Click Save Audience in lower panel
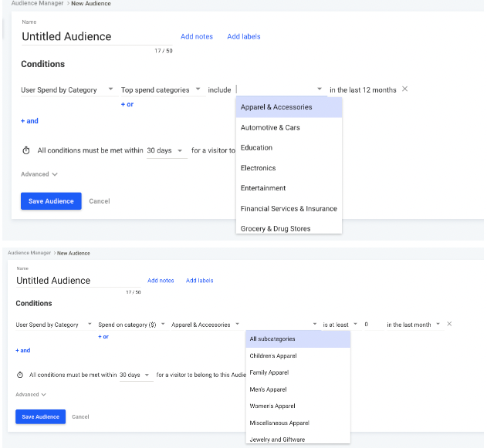Viewport: 487px width, 448px height. click(40, 416)
